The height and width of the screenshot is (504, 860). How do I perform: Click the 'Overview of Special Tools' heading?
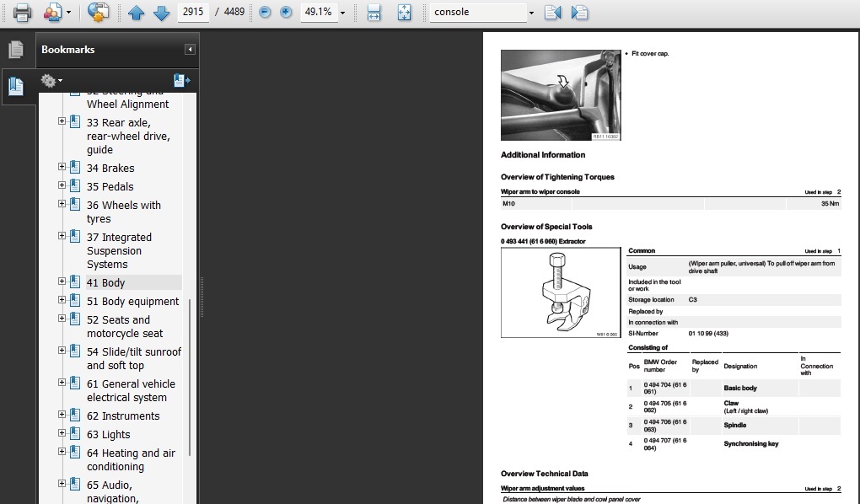tap(546, 227)
